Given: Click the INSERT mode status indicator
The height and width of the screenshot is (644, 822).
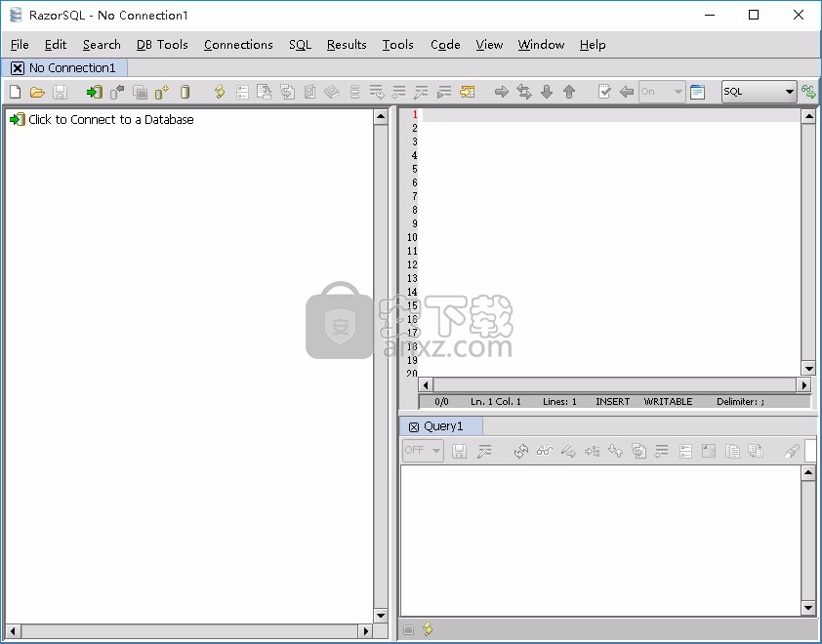Looking at the screenshot, I should coord(612,401).
